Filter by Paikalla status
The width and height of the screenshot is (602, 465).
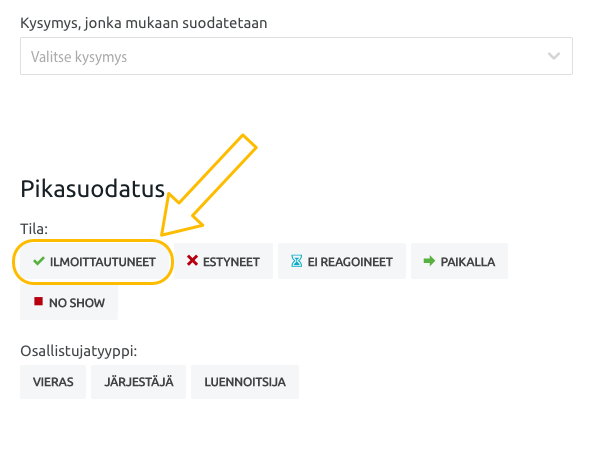459,261
